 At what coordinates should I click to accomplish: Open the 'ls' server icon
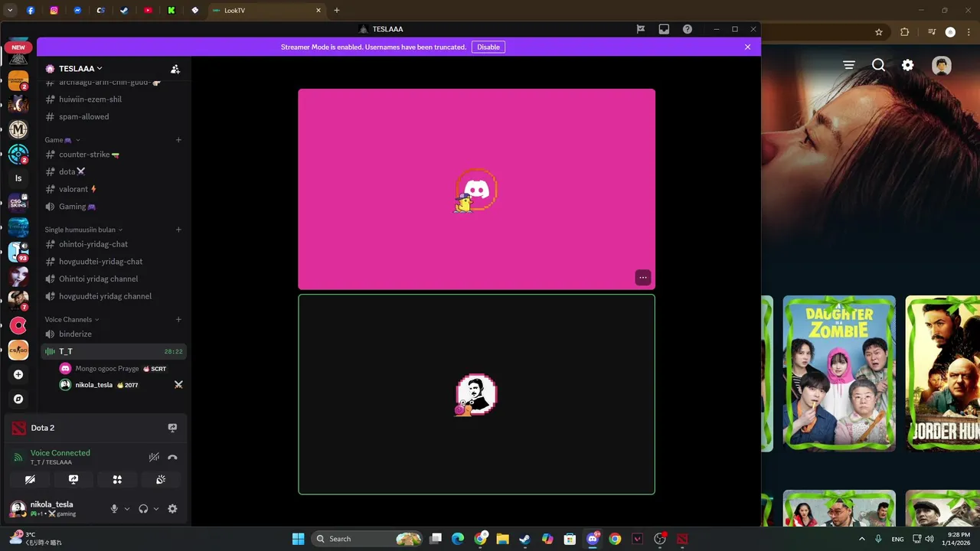tap(18, 178)
